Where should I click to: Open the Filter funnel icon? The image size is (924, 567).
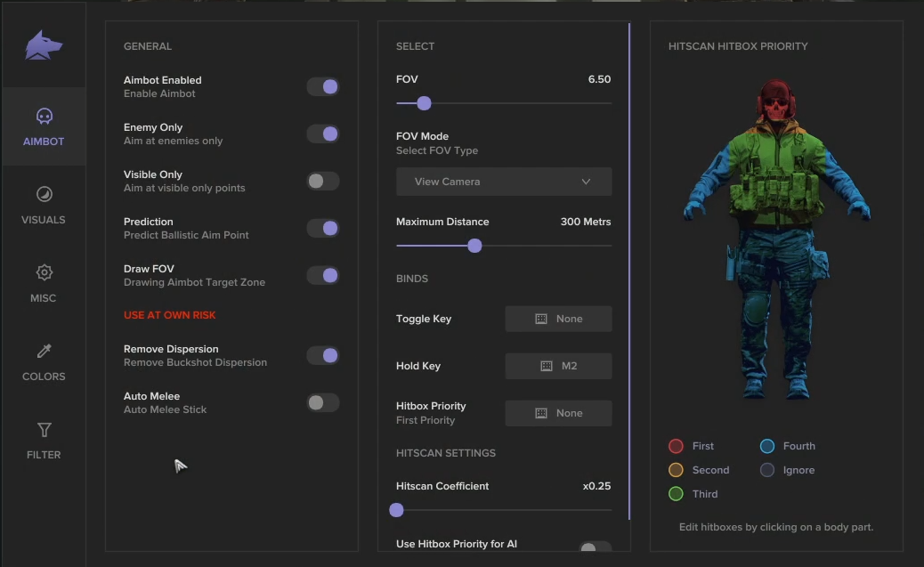click(x=45, y=430)
